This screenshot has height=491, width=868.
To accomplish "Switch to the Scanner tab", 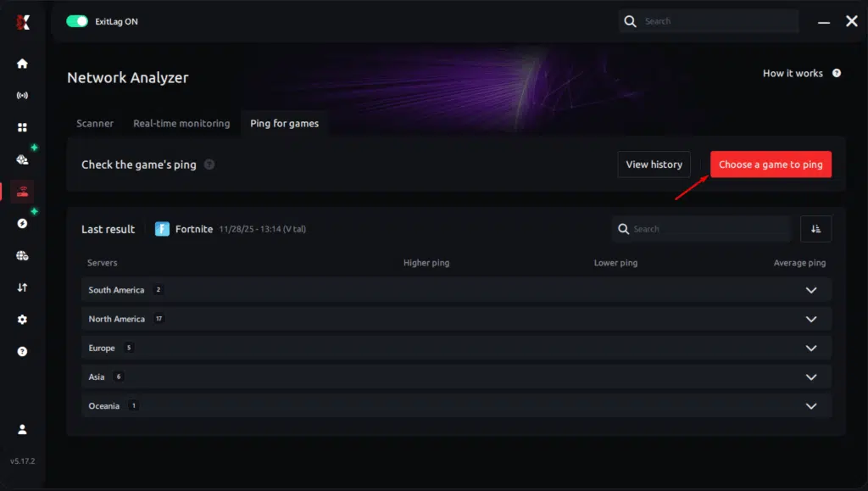I will pos(95,124).
